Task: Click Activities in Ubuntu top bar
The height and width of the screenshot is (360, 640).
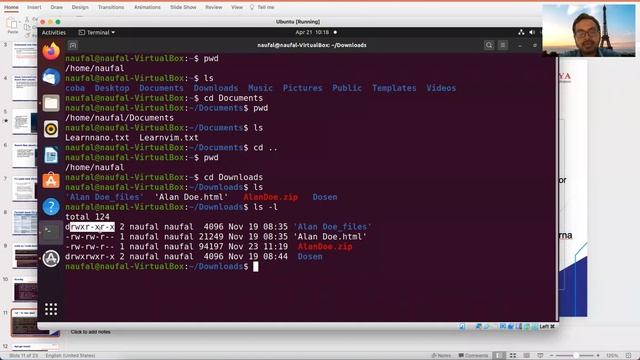Action: pyautogui.click(x=53, y=32)
